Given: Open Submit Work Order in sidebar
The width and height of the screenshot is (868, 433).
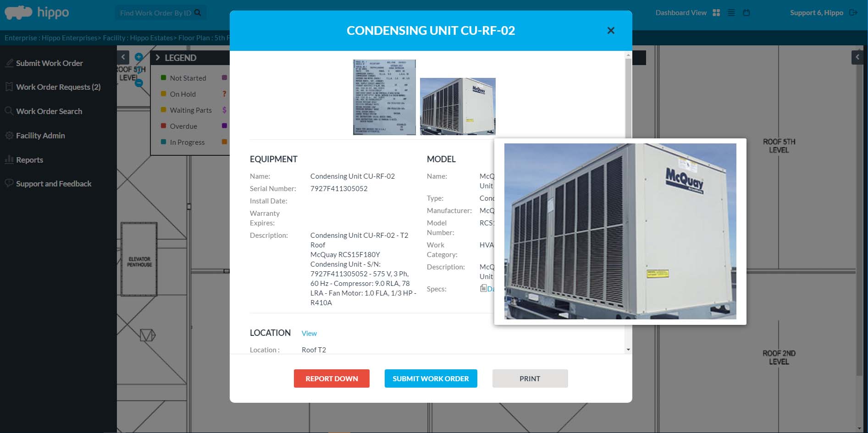Looking at the screenshot, I should coord(50,63).
